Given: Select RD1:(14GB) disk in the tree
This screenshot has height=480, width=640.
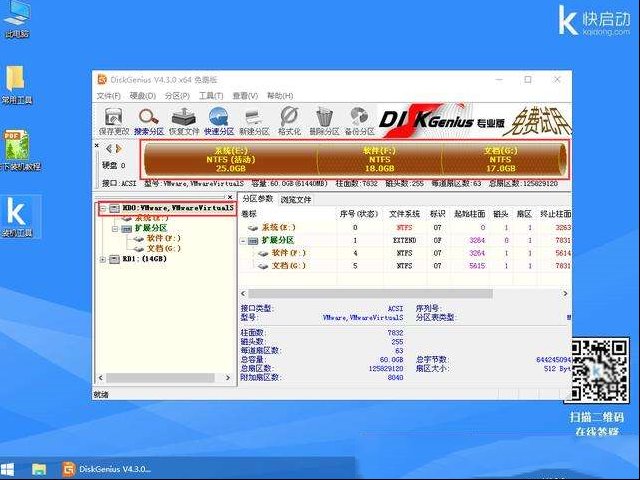Looking at the screenshot, I should click(x=144, y=259).
